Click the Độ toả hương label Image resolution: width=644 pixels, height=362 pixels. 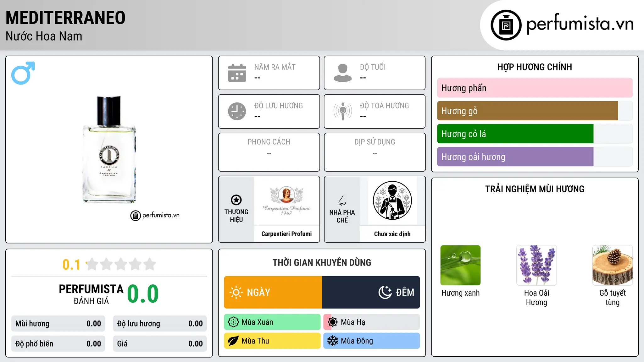(384, 106)
